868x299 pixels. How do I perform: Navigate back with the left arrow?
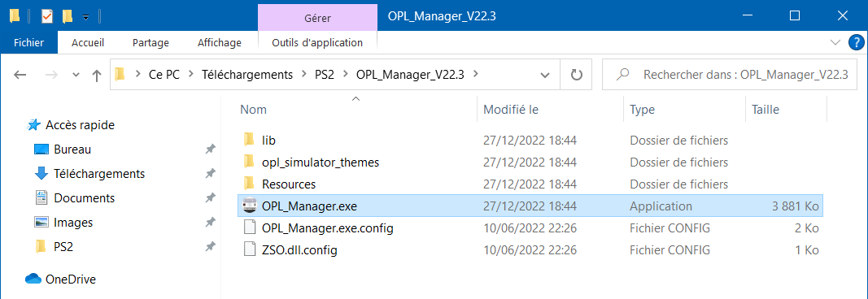point(20,76)
